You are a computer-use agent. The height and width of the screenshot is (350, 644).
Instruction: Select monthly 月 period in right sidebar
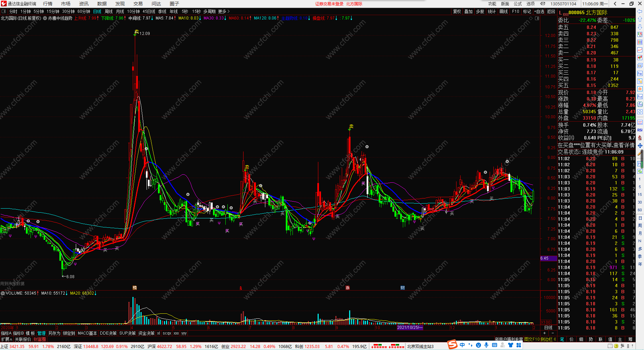tap(640, 233)
